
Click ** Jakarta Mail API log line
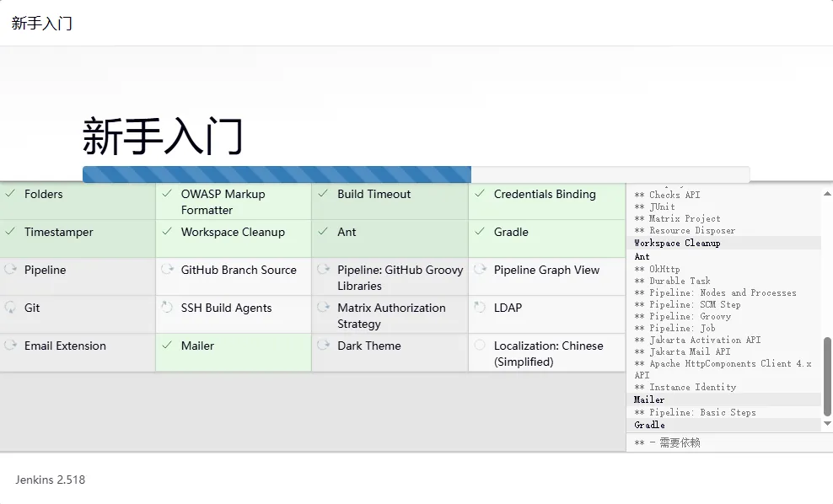click(x=683, y=351)
